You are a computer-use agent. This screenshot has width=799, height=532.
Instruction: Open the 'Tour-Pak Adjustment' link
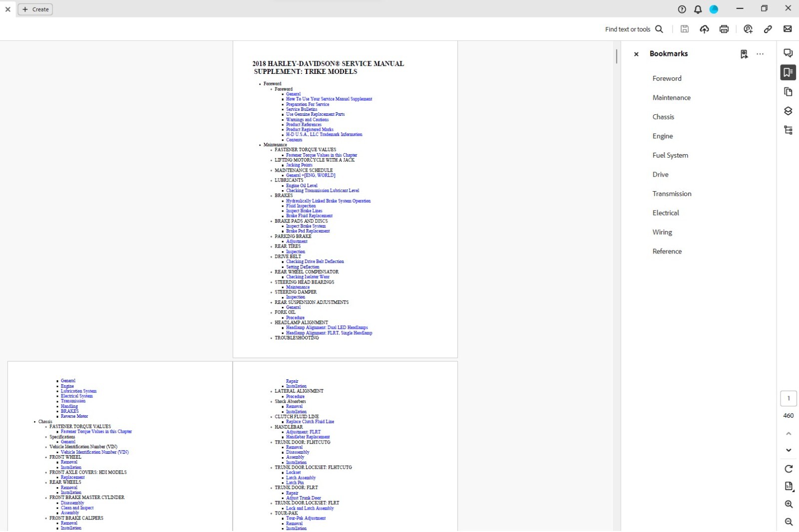(x=306, y=518)
